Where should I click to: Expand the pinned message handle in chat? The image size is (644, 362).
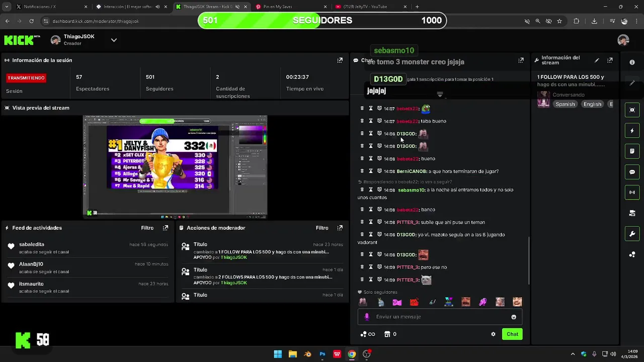pyautogui.click(x=440, y=95)
